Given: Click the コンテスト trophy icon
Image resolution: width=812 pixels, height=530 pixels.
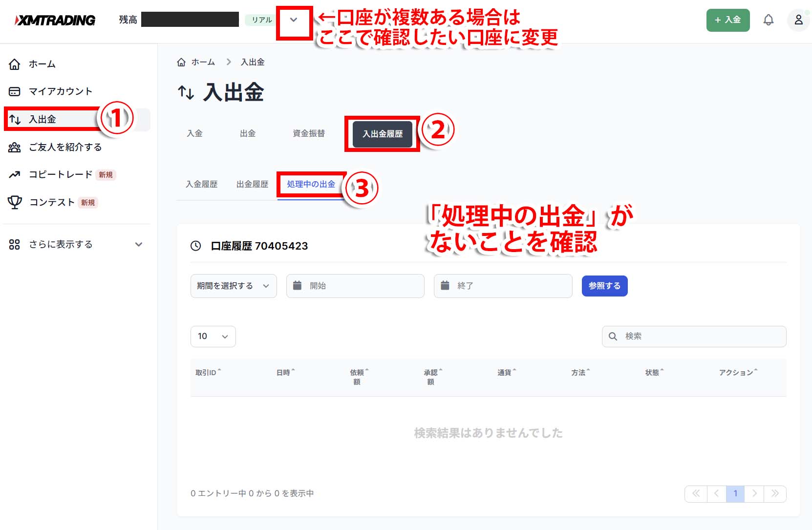Looking at the screenshot, I should [x=15, y=202].
